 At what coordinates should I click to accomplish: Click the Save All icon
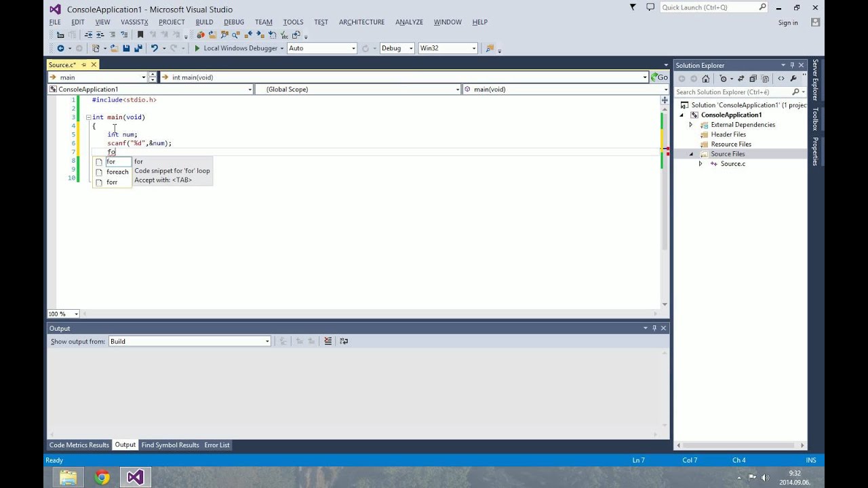coord(138,48)
